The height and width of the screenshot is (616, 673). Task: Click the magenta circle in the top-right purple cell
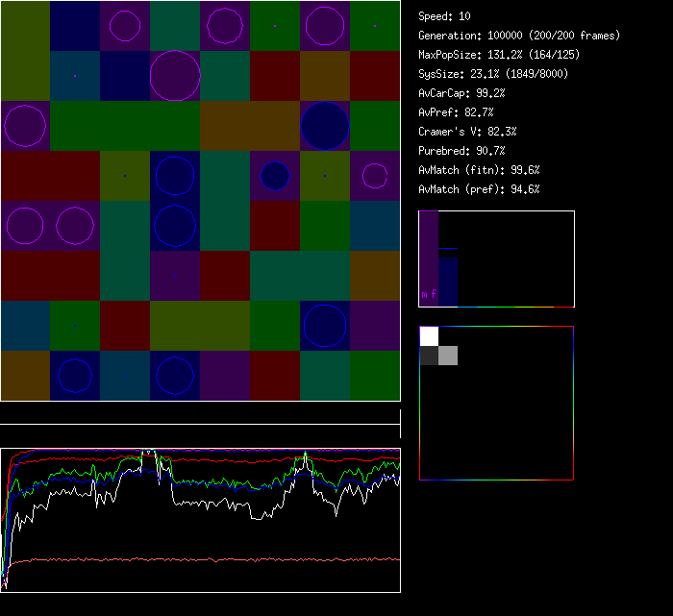coord(325,26)
